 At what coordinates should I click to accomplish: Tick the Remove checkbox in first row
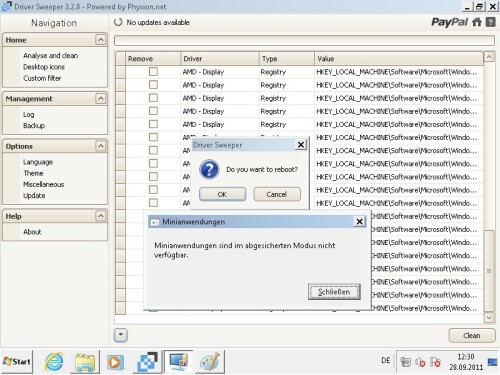pos(153,72)
